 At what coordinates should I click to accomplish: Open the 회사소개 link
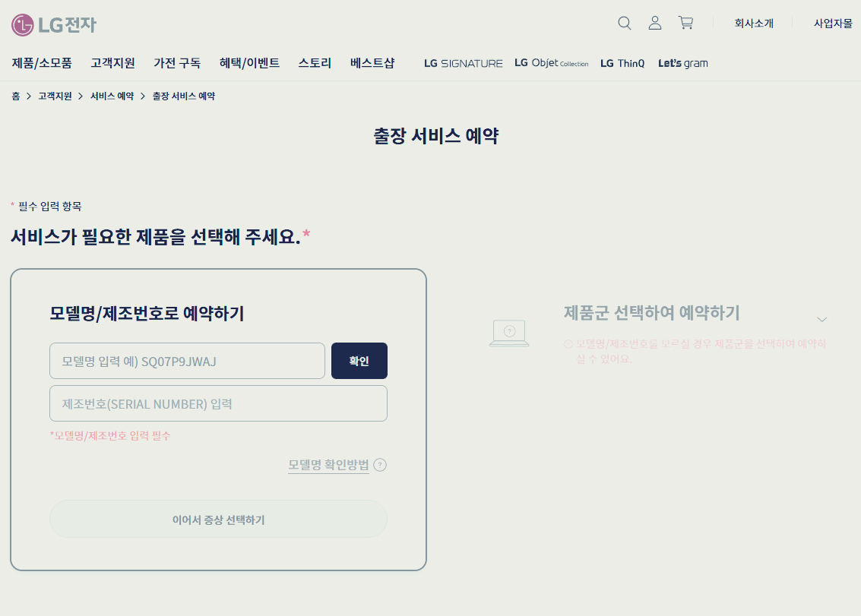point(754,23)
